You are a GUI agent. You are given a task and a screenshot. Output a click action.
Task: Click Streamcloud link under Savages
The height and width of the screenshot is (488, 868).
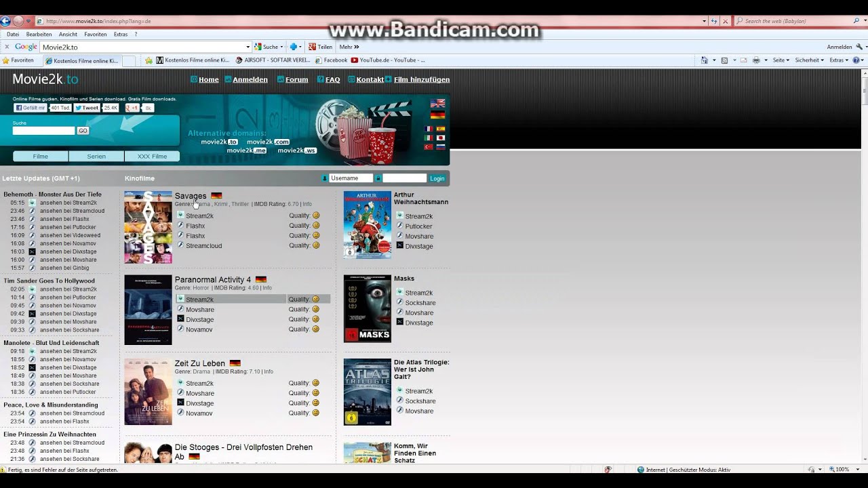203,246
